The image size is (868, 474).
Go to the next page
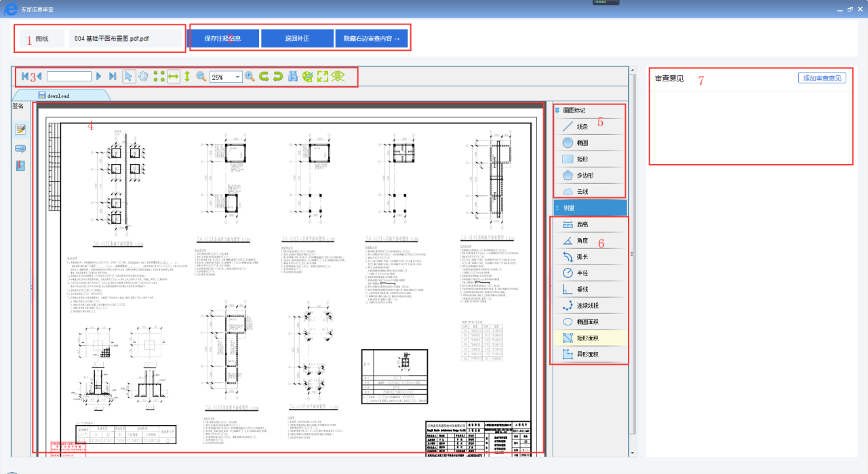click(99, 77)
